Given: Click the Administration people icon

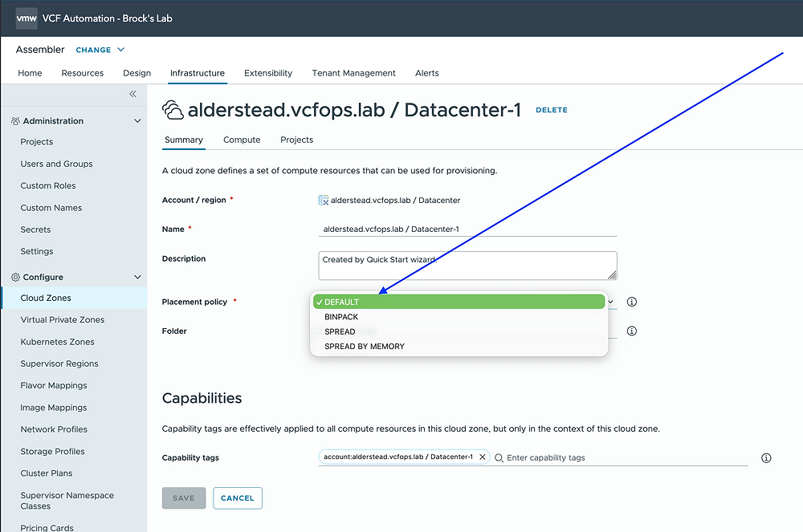Looking at the screenshot, I should pos(15,121).
